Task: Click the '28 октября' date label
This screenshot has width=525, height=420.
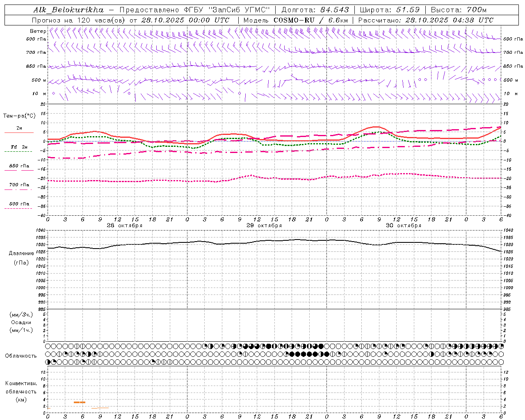Action: point(124,226)
